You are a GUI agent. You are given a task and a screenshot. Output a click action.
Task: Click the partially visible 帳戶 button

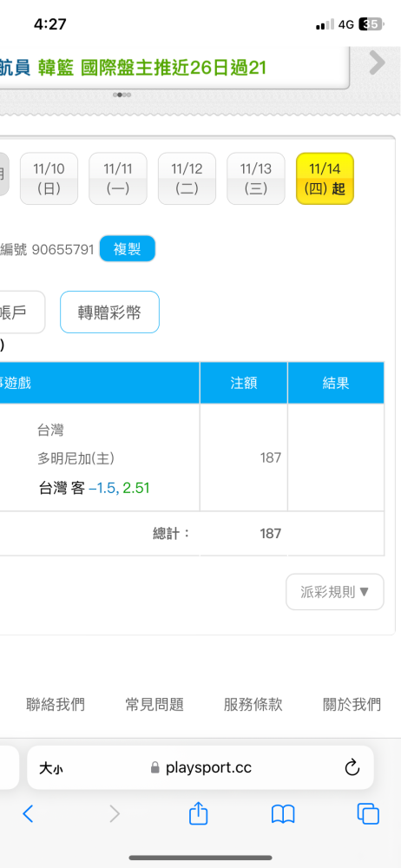click(23, 312)
